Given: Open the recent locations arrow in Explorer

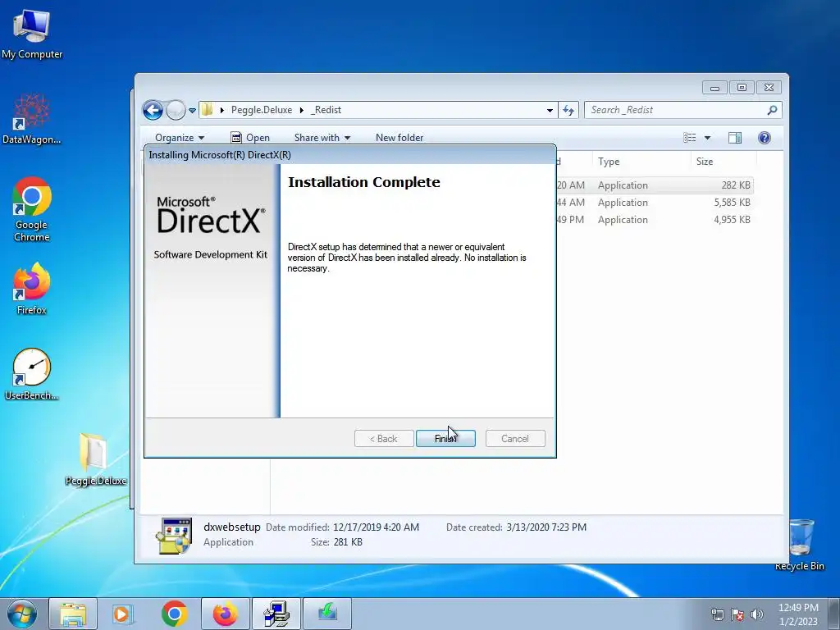Looking at the screenshot, I should pos(192,111).
